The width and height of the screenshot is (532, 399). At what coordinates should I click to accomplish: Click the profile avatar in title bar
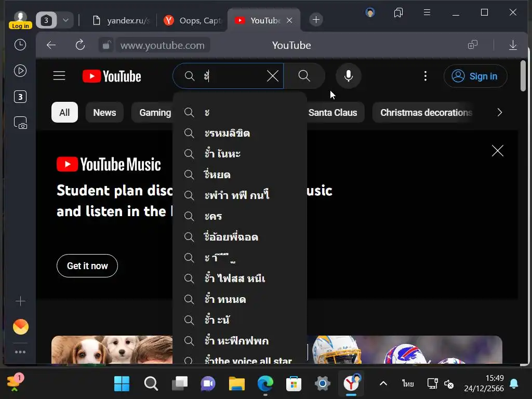tap(370, 12)
